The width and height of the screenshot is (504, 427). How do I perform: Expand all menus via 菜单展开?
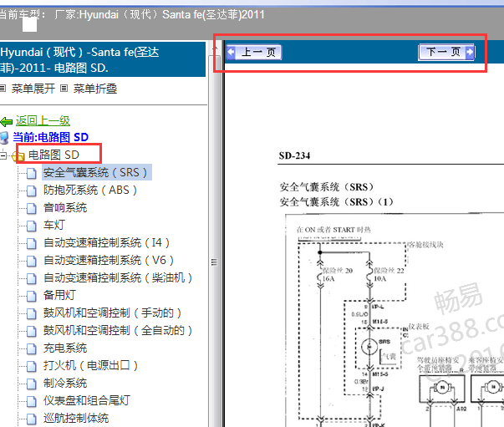pos(33,89)
